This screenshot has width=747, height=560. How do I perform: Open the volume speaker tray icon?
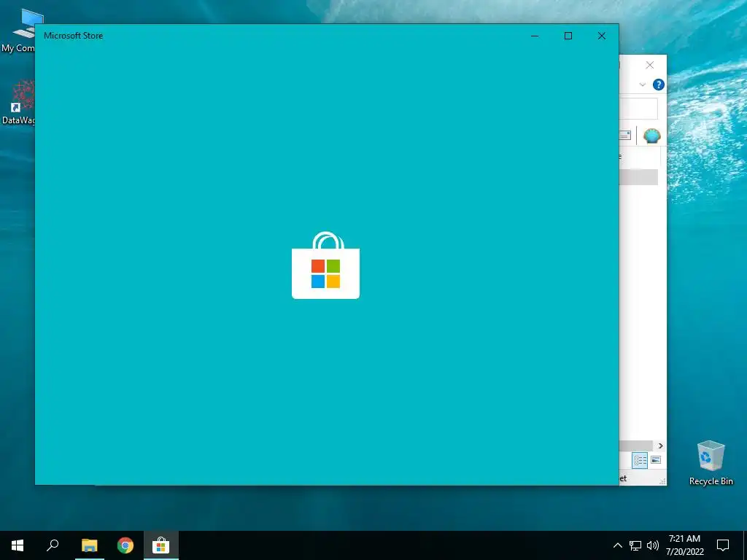(x=653, y=545)
